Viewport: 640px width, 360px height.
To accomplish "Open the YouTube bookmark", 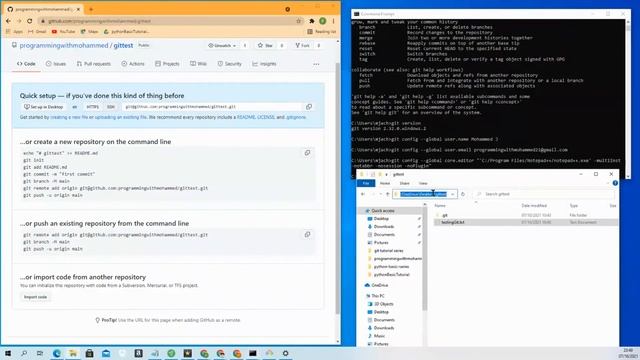I will [64, 31].
